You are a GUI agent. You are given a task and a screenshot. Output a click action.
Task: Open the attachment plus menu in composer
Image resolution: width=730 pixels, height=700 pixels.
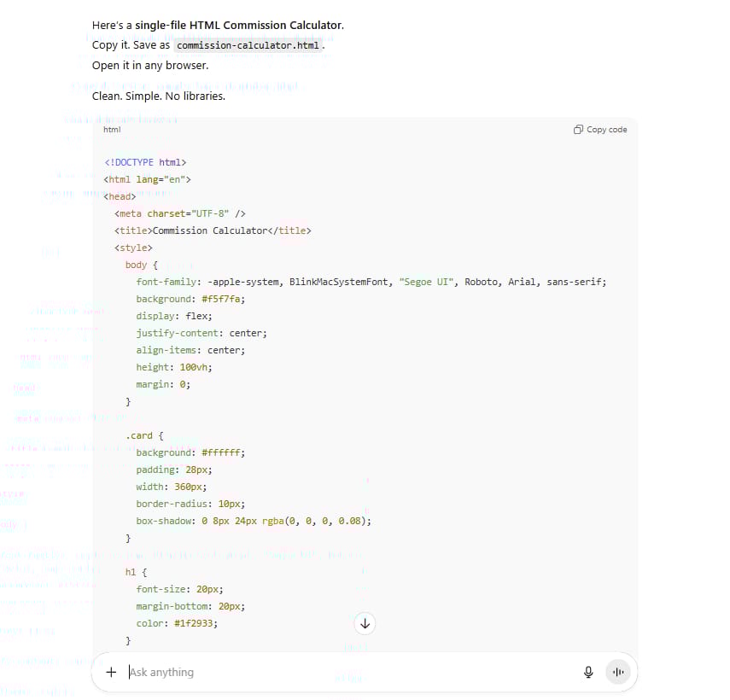(x=111, y=672)
